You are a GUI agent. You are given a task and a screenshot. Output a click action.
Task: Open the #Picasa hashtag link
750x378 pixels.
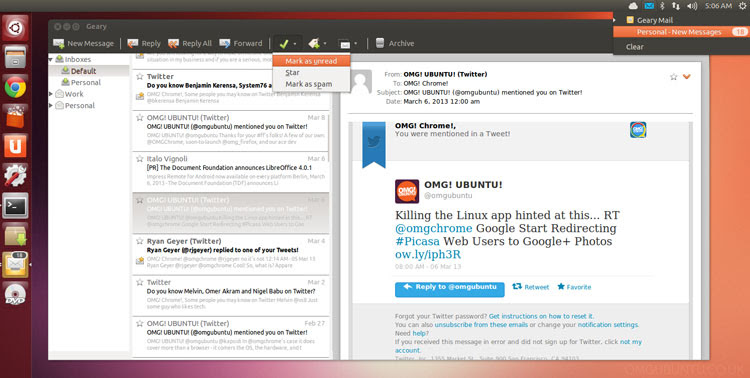click(x=418, y=241)
